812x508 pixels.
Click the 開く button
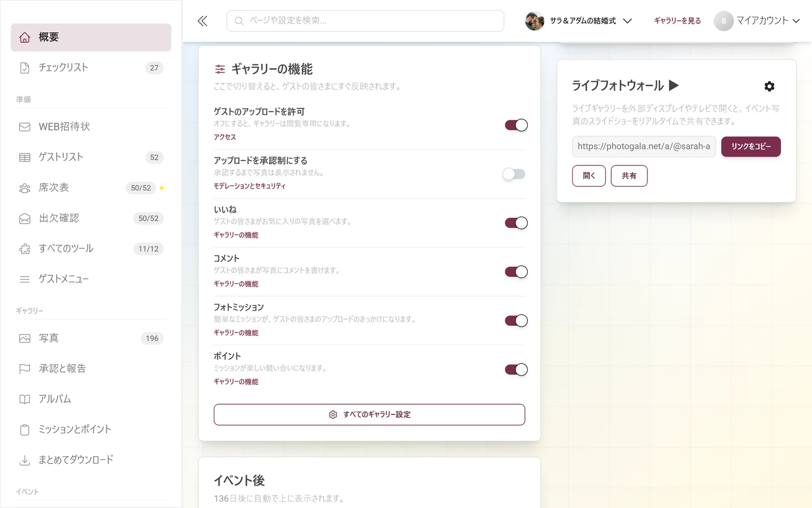click(x=589, y=176)
